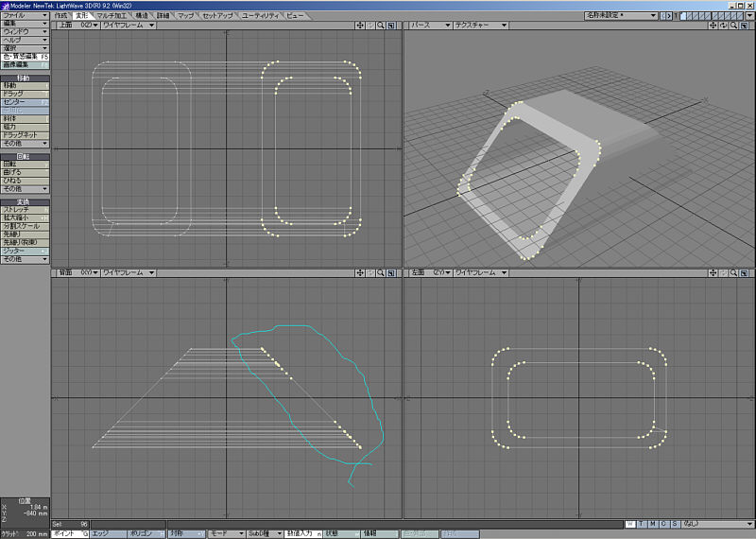Viewport: 756px width, 539px height.
Task: Switch to the マルチ加工 tab
Action: [x=113, y=16]
